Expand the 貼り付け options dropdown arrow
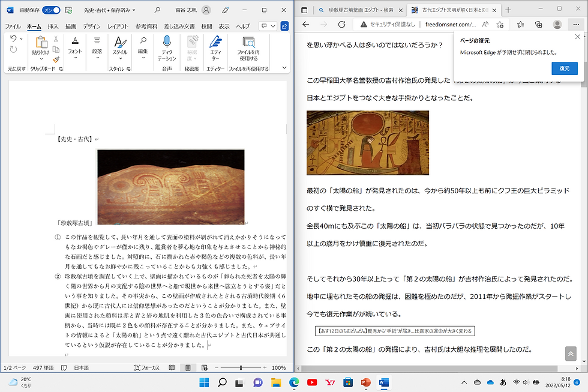Viewport: 588px width, 392px height. pos(41,59)
